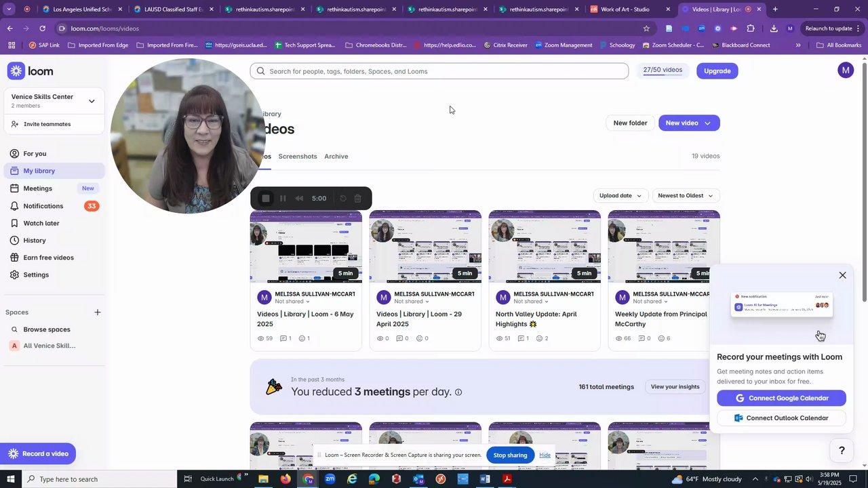This screenshot has width=868, height=488.
Task: Open the Meetings section
Action: (37, 188)
